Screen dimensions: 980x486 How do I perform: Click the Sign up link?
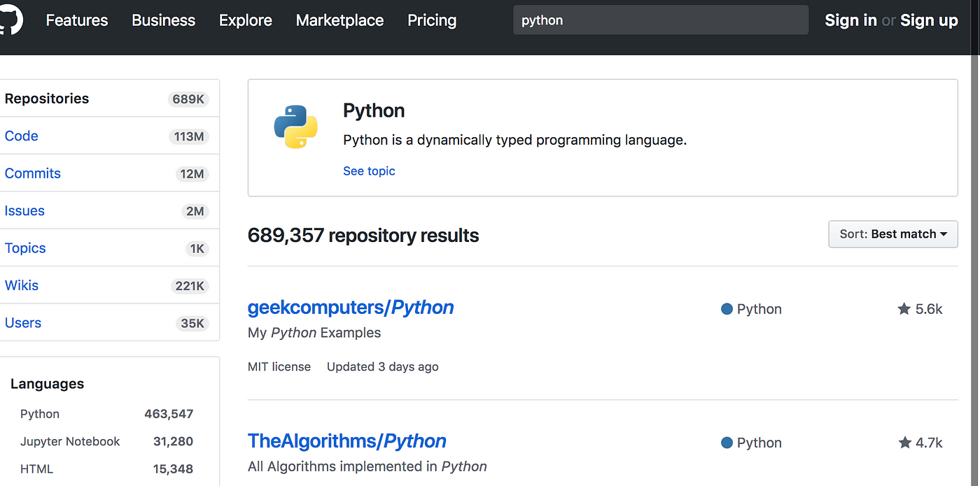pyautogui.click(x=929, y=20)
